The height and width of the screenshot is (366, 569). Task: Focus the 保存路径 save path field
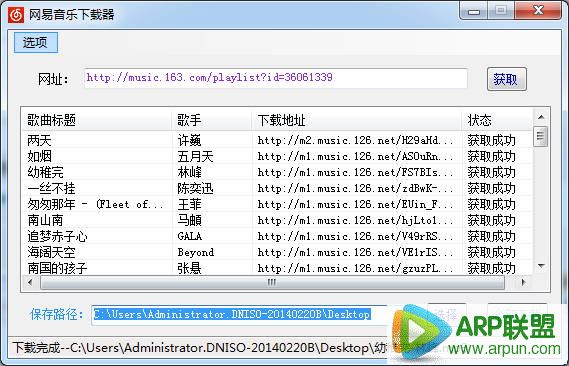(240, 314)
